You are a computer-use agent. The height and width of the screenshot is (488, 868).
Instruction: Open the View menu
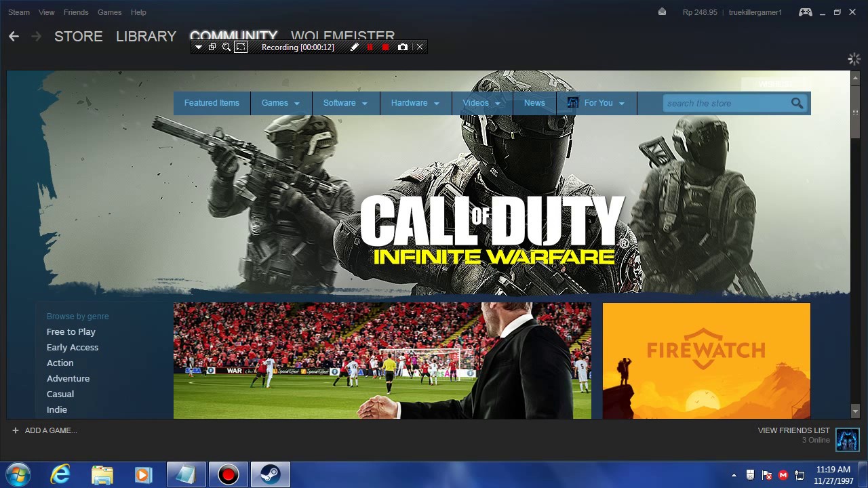point(47,12)
